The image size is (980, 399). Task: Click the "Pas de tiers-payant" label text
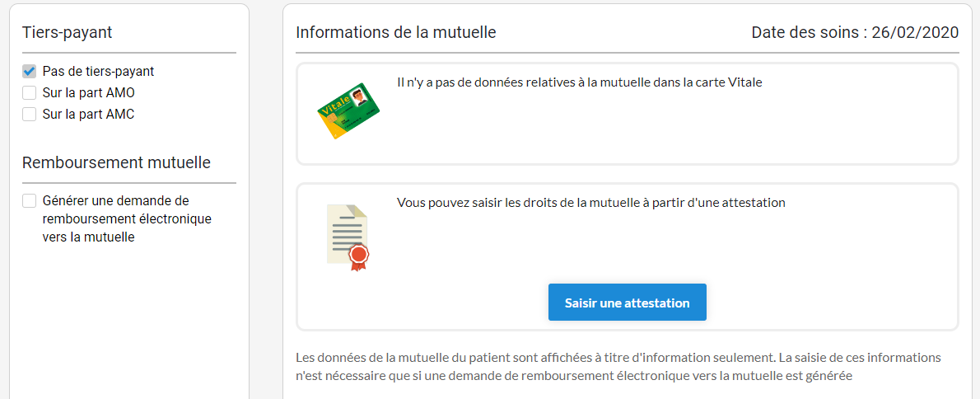click(x=98, y=72)
